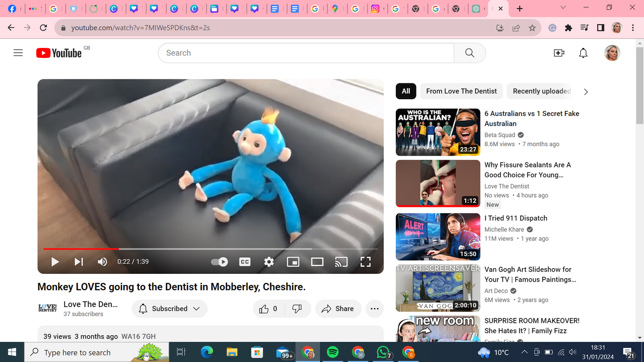Switch to theater mode view
644x362 pixels.
pos(317,262)
